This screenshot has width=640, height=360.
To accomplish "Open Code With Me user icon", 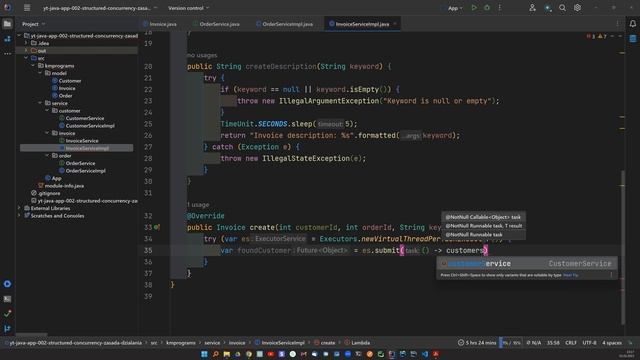I will [x=532, y=8].
